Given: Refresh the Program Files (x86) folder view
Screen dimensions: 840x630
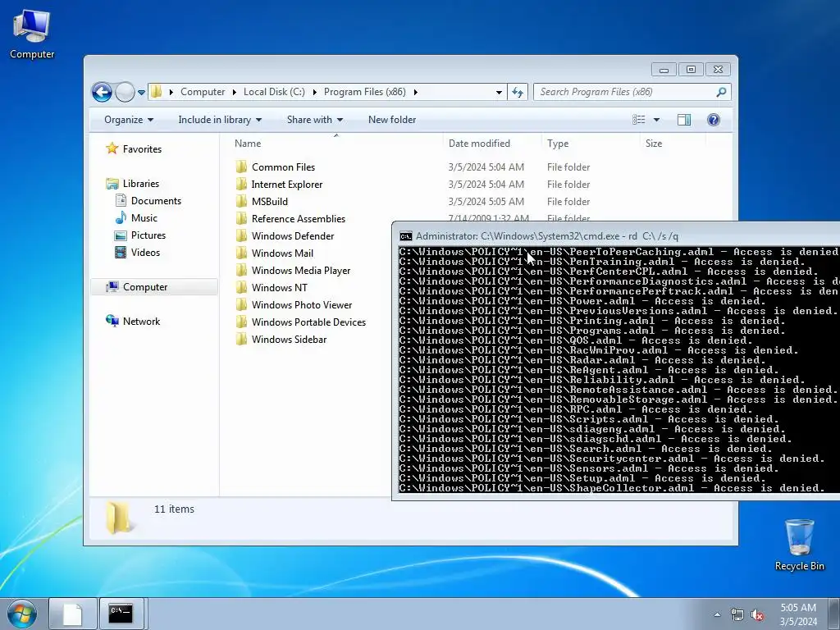Looking at the screenshot, I should coord(518,92).
